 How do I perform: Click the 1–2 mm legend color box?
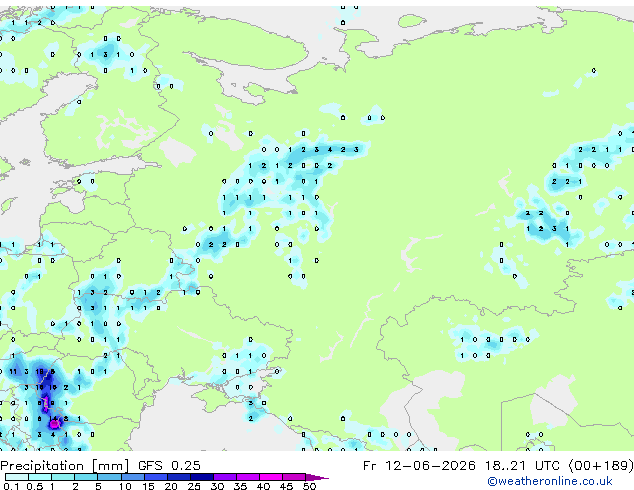coord(63,477)
